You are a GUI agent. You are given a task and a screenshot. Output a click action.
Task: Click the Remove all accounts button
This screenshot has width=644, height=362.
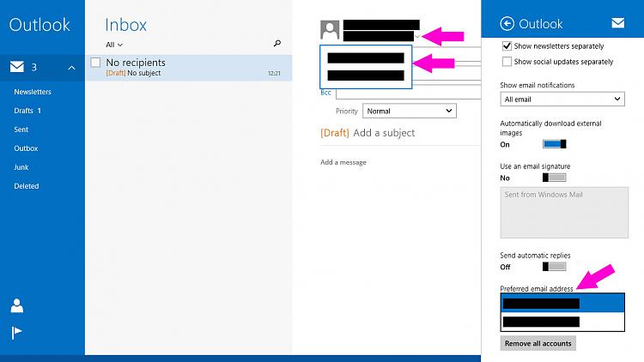pyautogui.click(x=538, y=343)
